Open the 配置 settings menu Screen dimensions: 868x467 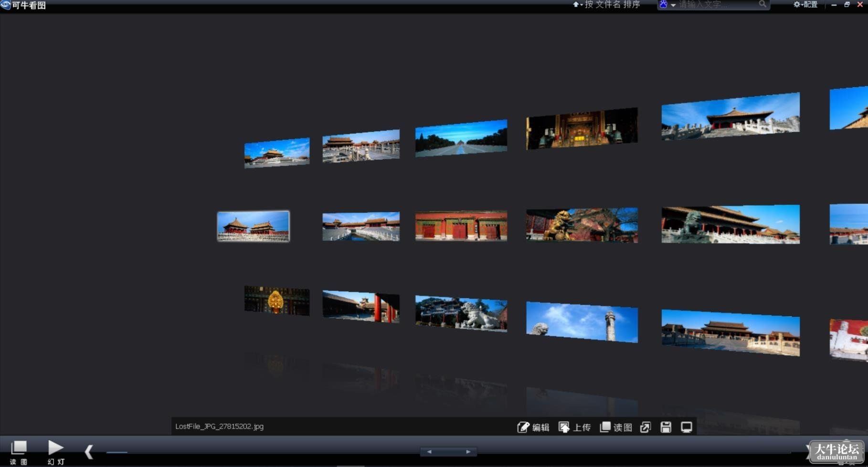click(805, 5)
